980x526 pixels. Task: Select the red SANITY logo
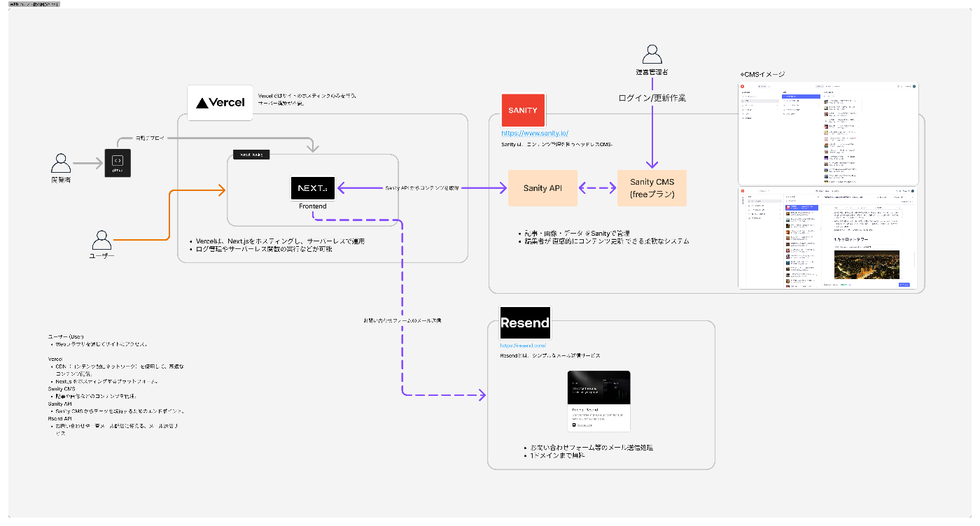pos(523,111)
